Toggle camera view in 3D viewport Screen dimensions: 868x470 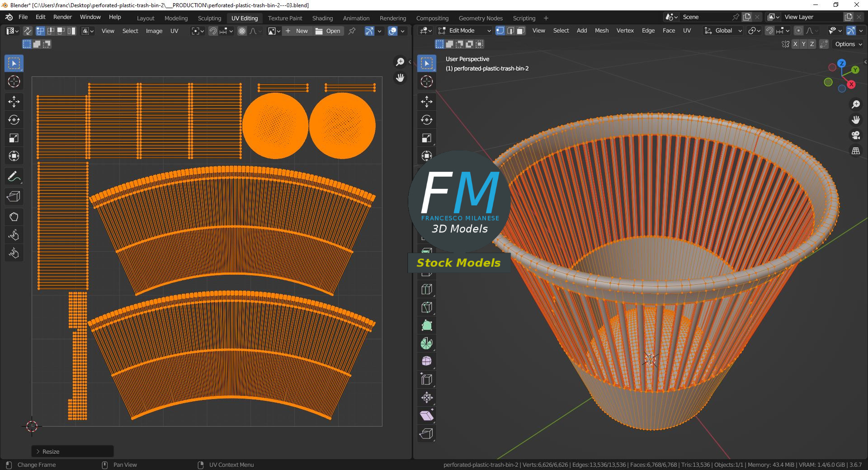855,135
